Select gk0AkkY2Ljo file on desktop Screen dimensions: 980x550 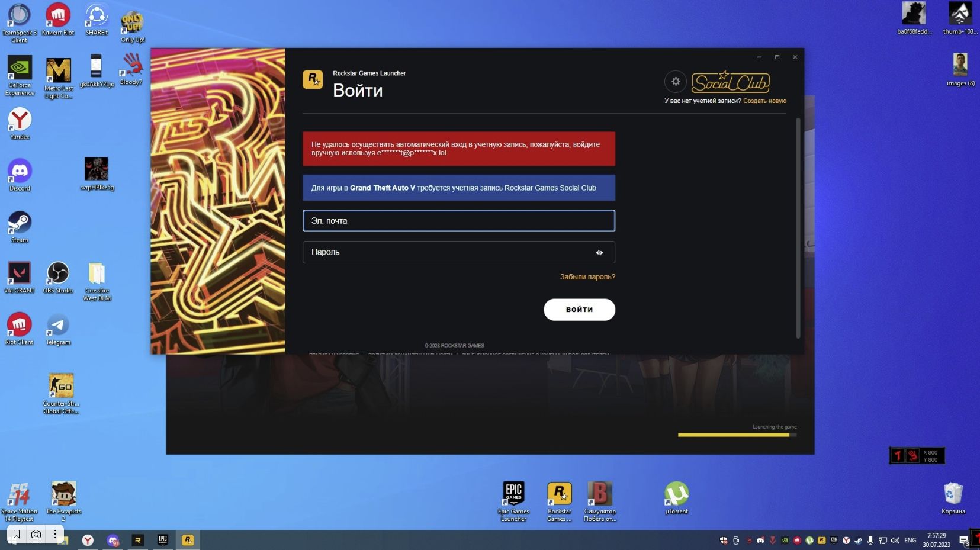[x=97, y=70]
